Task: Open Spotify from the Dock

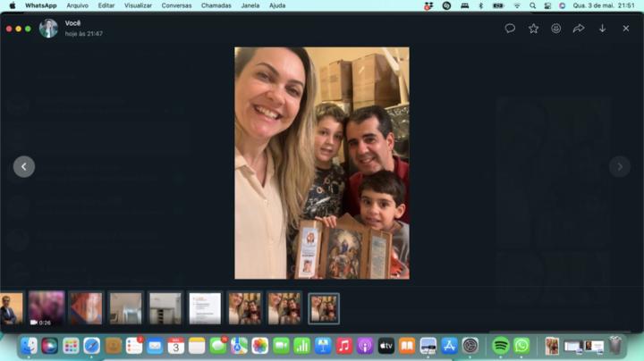Action: [500, 346]
